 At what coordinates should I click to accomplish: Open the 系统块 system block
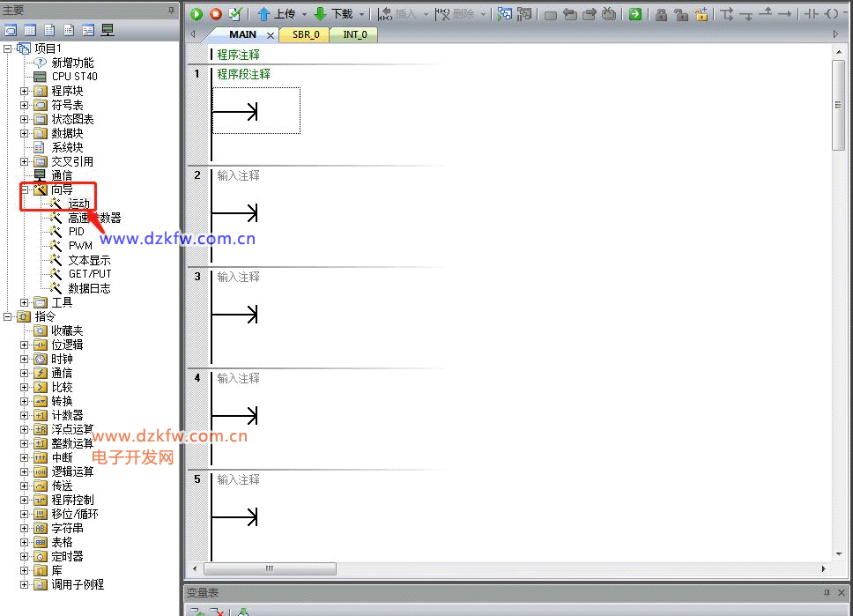point(67,147)
